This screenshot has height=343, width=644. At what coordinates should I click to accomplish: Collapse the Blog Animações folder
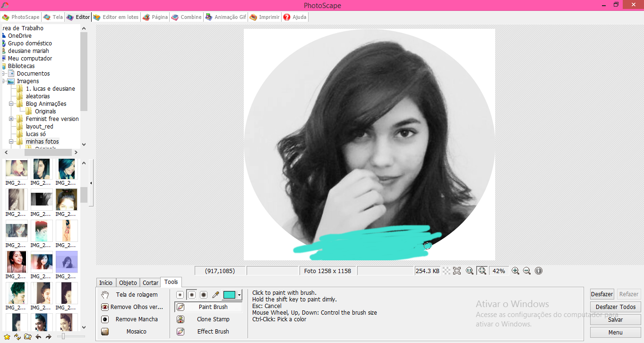[11, 104]
